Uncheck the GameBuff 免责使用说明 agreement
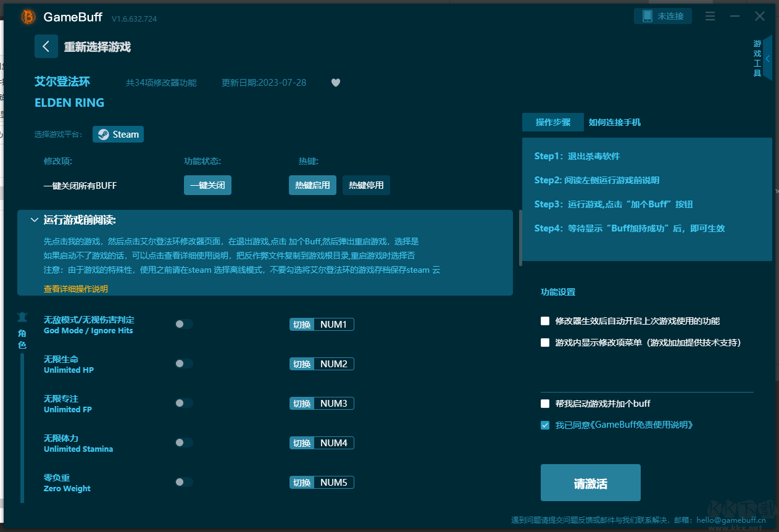The image size is (779, 532). click(544, 425)
